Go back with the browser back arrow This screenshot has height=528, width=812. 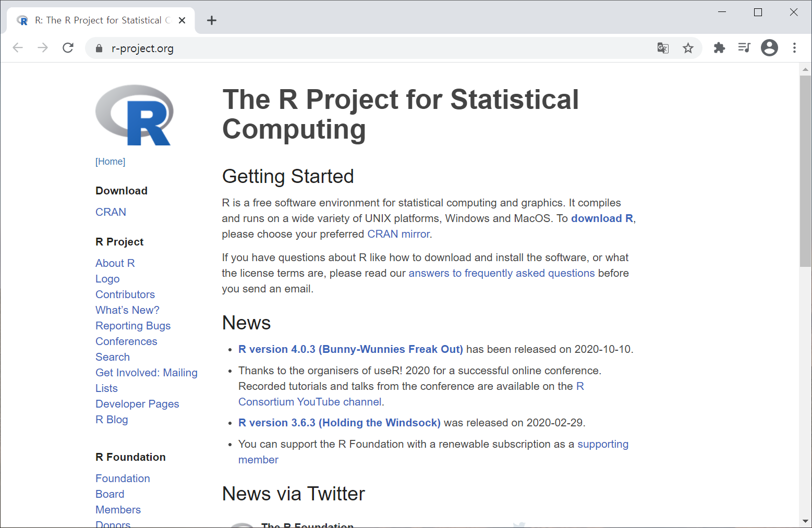point(18,48)
